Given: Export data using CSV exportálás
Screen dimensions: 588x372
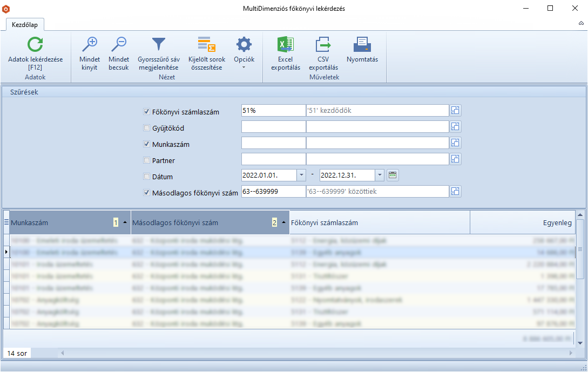Looking at the screenshot, I should (x=323, y=45).
